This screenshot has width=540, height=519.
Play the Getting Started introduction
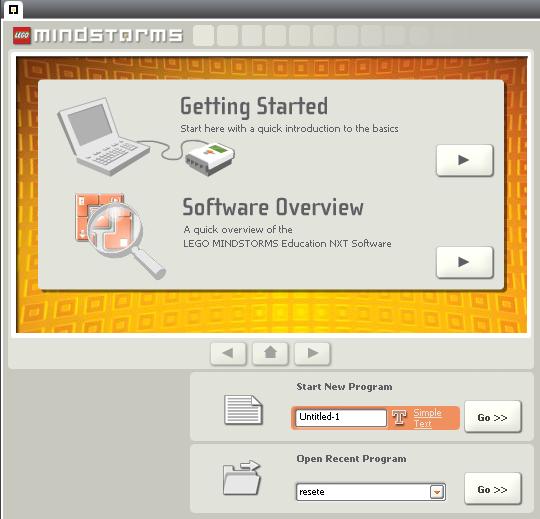465,160
